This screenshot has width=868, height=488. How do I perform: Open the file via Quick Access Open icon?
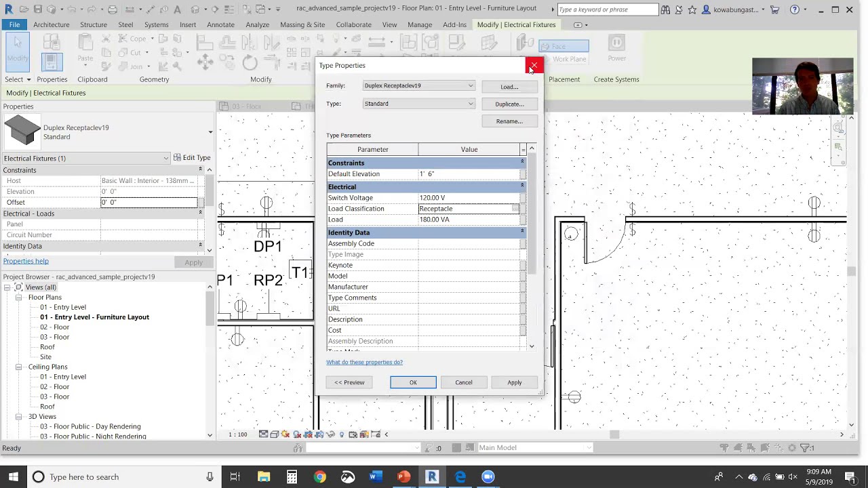[24, 9]
